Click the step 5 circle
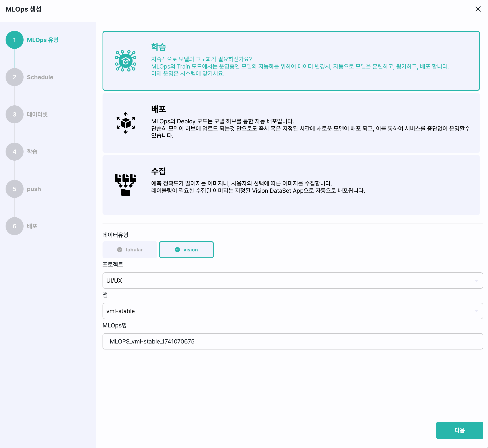488x448 pixels. click(15, 189)
